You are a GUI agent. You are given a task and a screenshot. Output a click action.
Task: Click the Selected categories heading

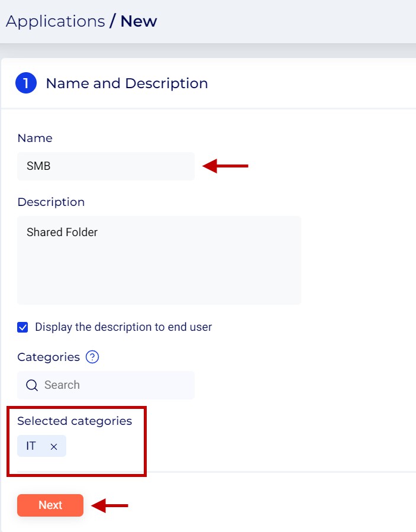(x=75, y=421)
